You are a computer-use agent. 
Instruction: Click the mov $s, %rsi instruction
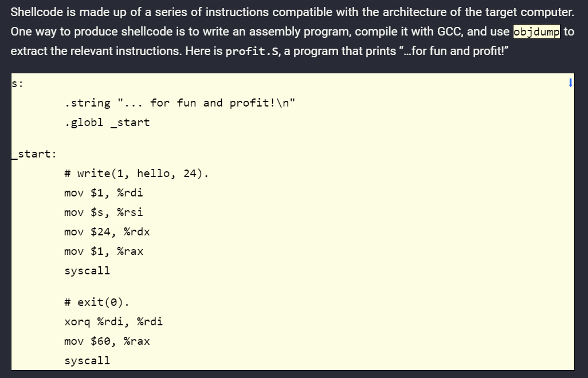click(x=104, y=212)
